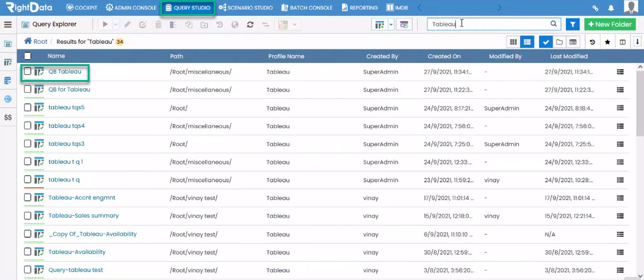
Task: Open notifications bell icon
Action: point(611,8)
